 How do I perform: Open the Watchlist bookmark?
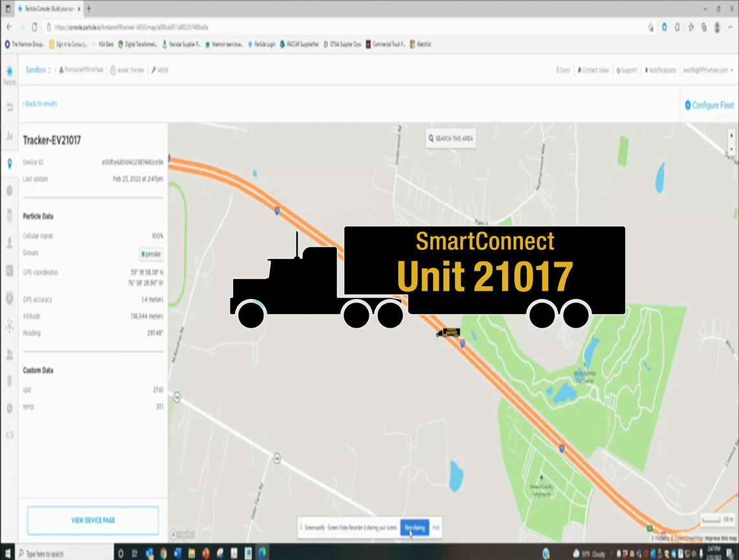(x=421, y=44)
